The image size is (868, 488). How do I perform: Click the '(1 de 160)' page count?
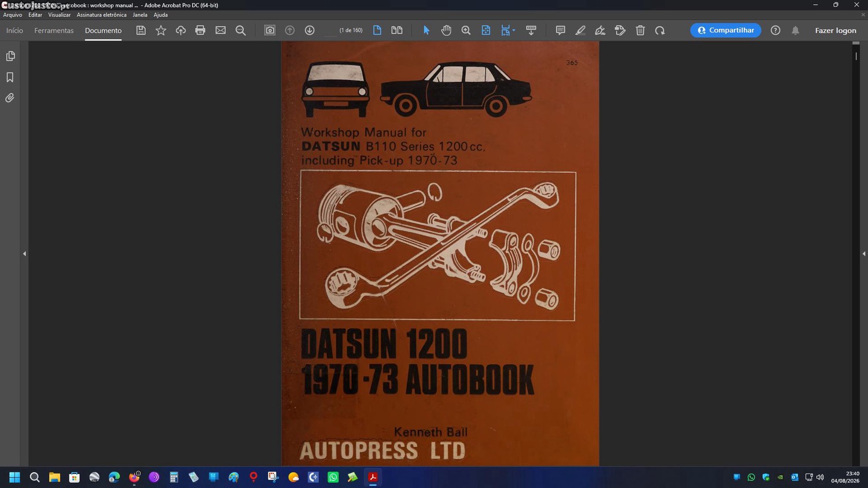point(351,30)
